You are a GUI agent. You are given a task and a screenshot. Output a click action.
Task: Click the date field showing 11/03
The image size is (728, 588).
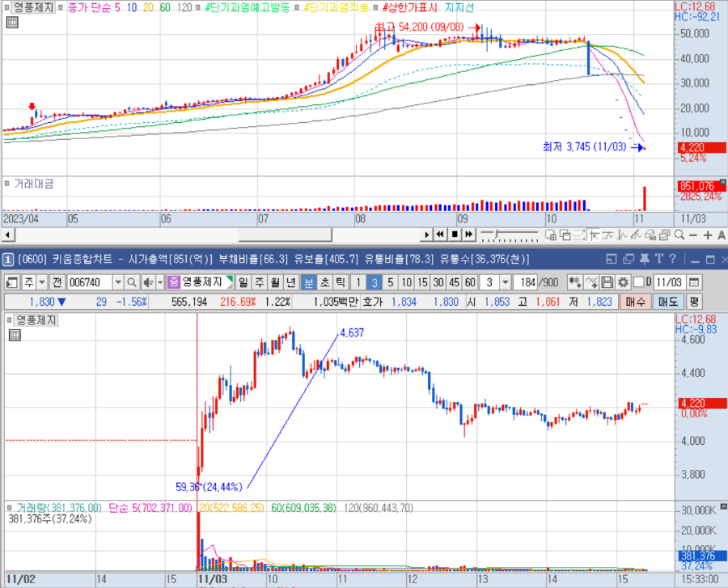pyautogui.click(x=669, y=282)
